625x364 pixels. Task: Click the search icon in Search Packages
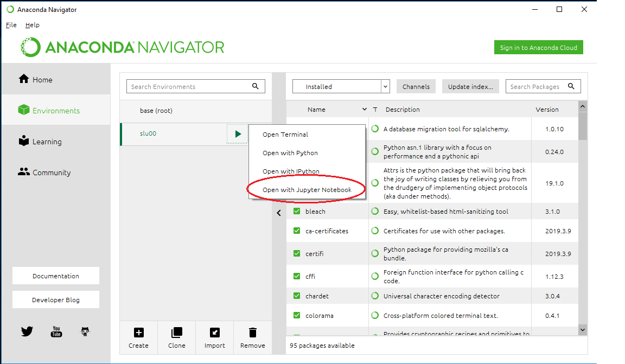571,86
